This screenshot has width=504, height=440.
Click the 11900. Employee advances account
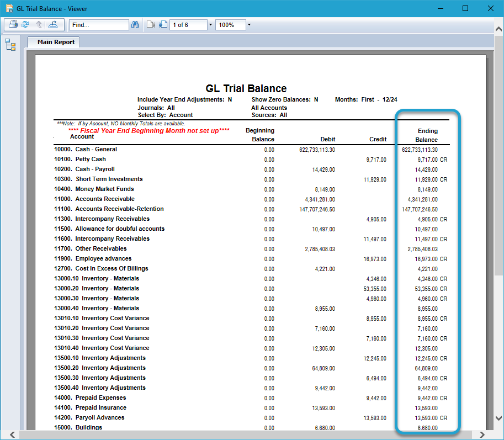93,258
